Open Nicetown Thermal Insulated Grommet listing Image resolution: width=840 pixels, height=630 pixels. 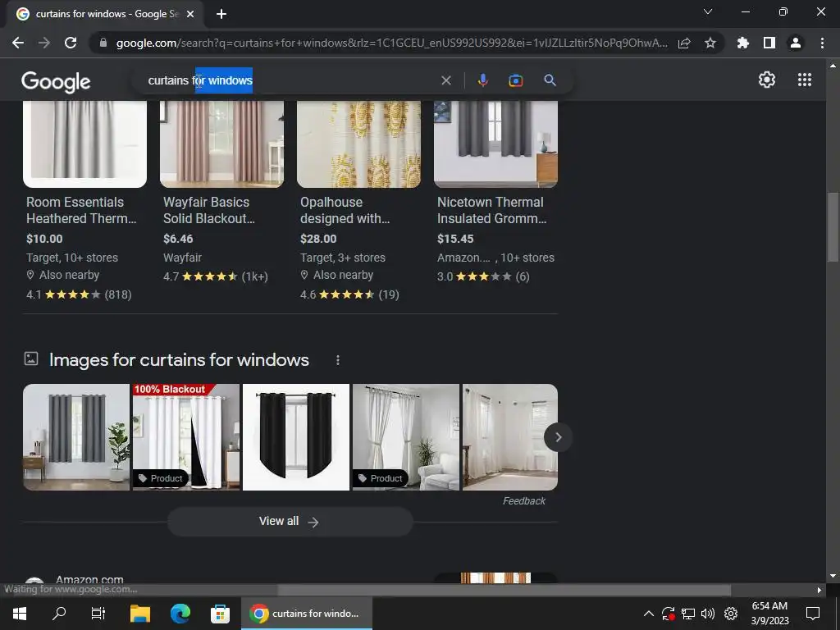pyautogui.click(x=491, y=210)
